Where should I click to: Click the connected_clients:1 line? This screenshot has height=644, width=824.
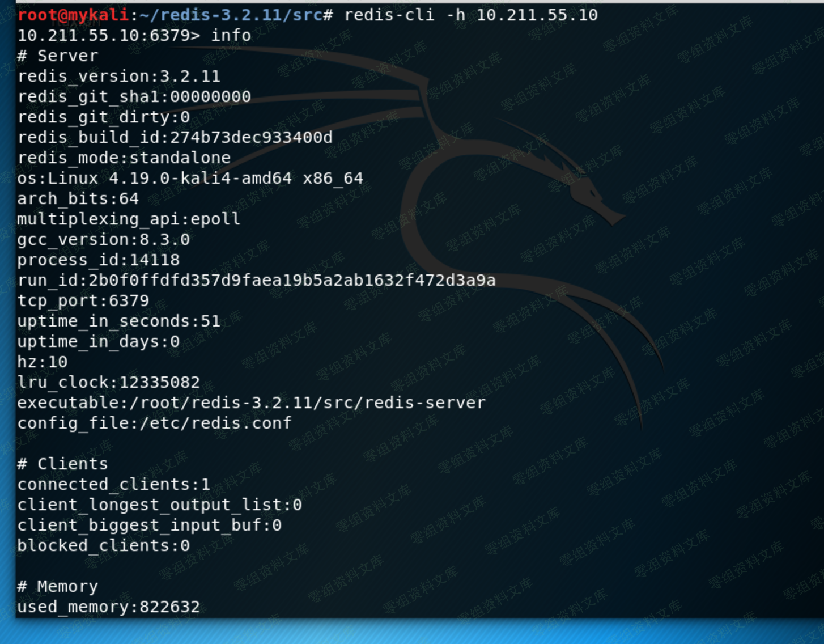coord(113,484)
